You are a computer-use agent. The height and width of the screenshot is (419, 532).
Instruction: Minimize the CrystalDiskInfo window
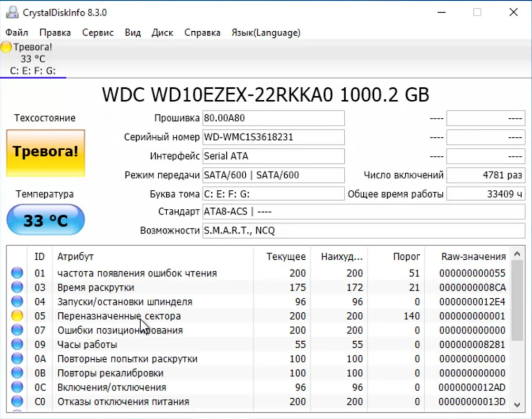[442, 12]
